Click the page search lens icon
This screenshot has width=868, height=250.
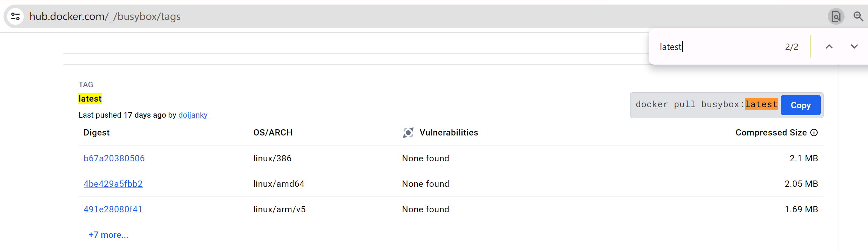click(x=836, y=16)
